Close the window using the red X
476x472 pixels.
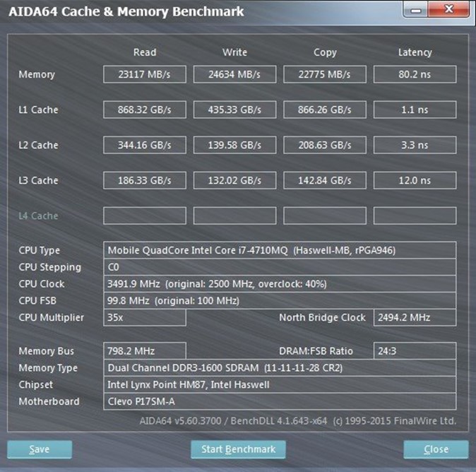pos(450,11)
